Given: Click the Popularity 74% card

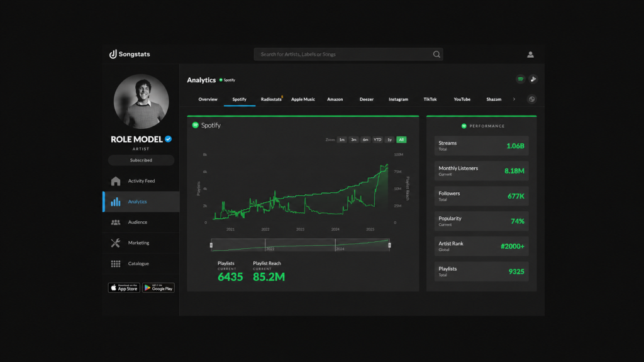Looking at the screenshot, I should pos(481,221).
